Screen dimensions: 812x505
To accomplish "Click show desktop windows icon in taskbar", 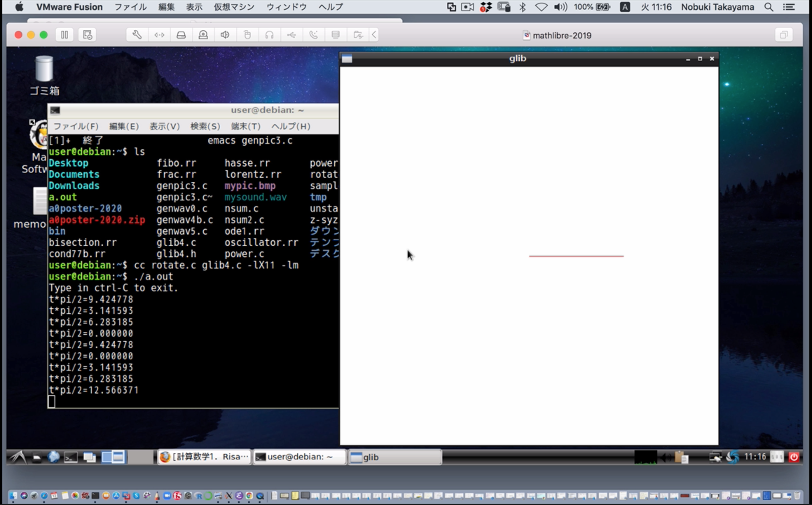I will 89,457.
